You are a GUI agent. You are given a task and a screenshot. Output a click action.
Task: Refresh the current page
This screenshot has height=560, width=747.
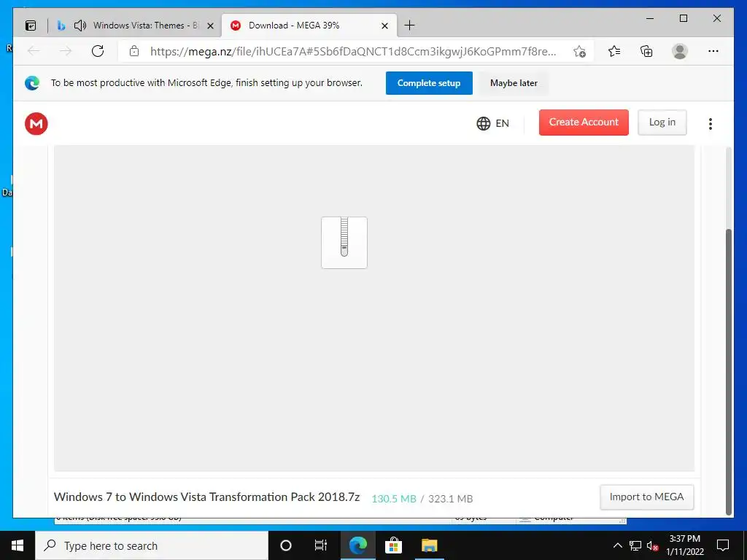click(98, 51)
